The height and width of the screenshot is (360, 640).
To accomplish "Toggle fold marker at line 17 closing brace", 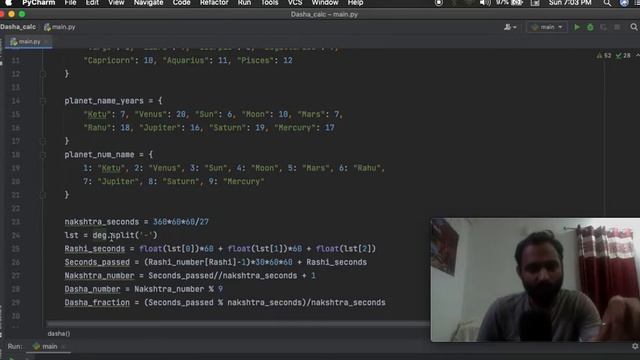I will (x=43, y=141).
